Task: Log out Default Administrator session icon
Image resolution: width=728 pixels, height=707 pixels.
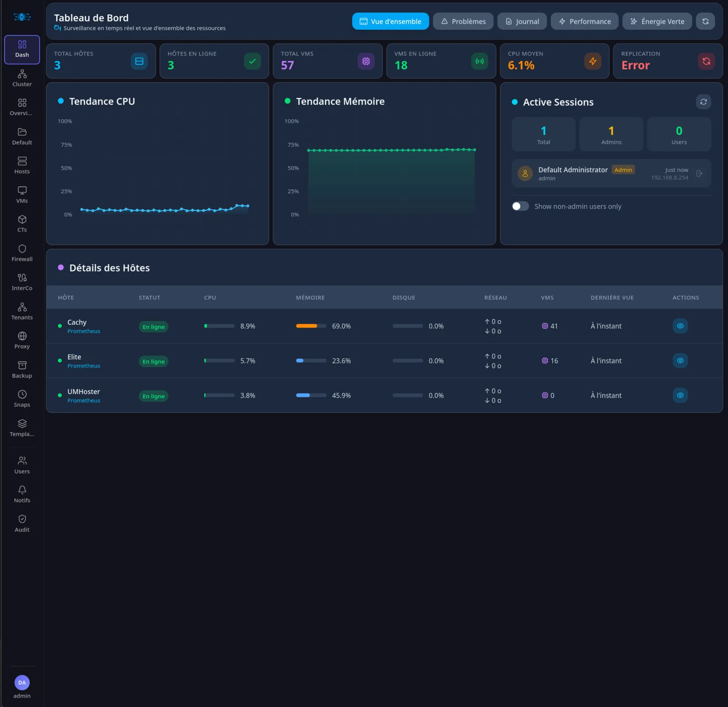Action: pos(699,173)
